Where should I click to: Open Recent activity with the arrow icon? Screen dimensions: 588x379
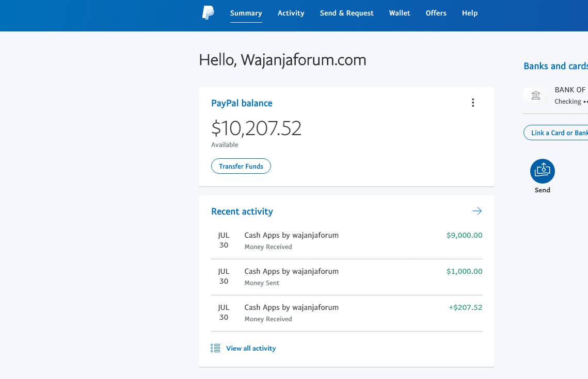tap(477, 211)
